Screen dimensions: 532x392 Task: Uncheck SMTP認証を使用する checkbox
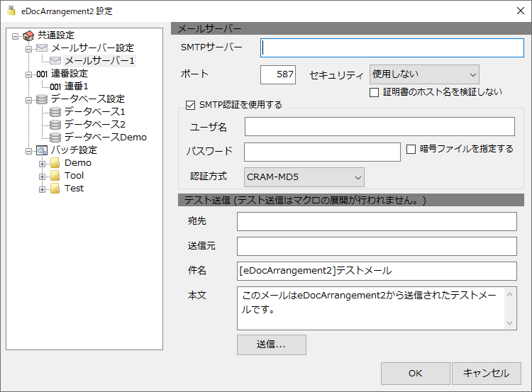pos(190,105)
